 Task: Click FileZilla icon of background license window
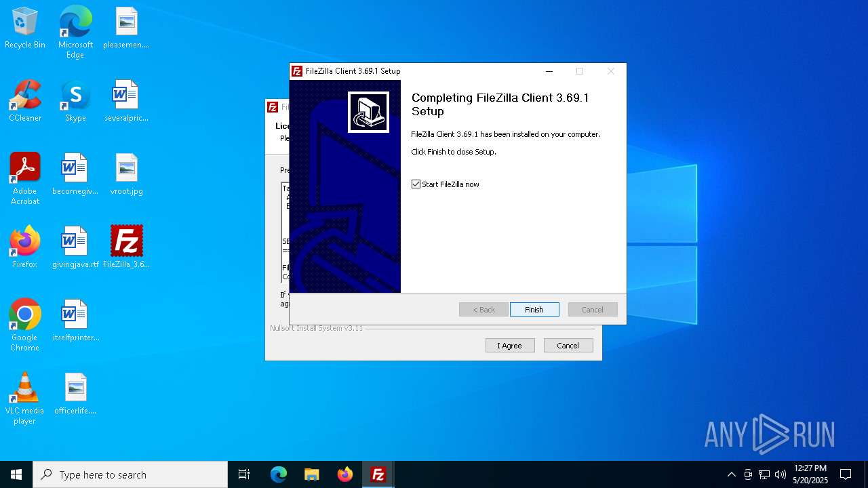click(273, 107)
